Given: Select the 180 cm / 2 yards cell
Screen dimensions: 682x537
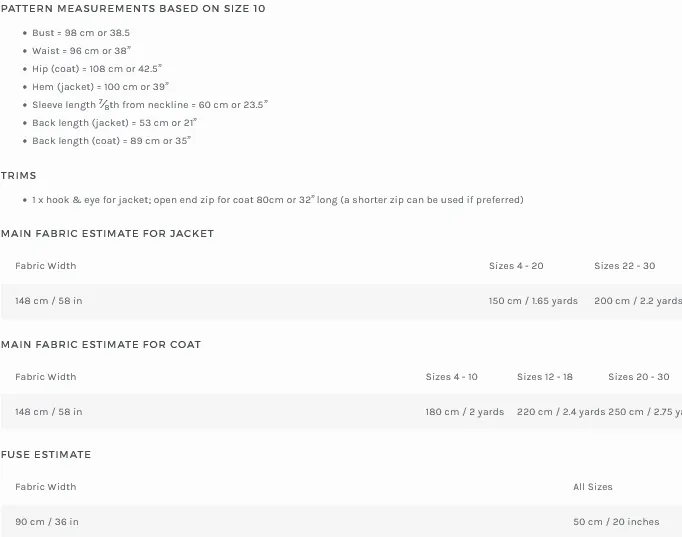Looking at the screenshot, I should coord(465,412).
